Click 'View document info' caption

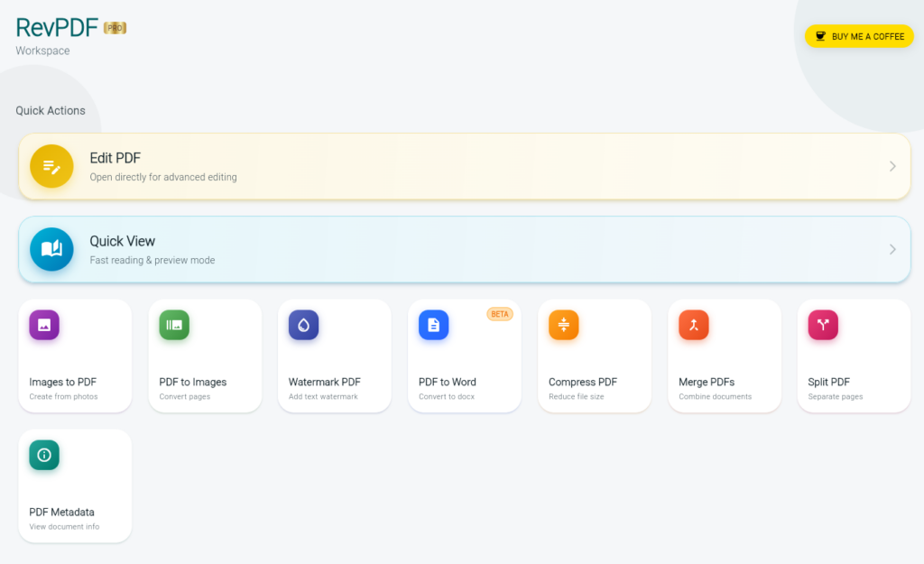pos(64,527)
